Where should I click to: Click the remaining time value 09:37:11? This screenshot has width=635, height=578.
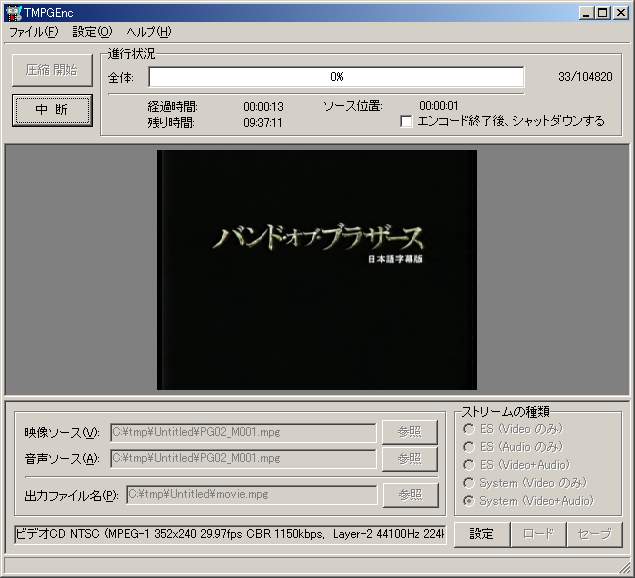point(263,122)
